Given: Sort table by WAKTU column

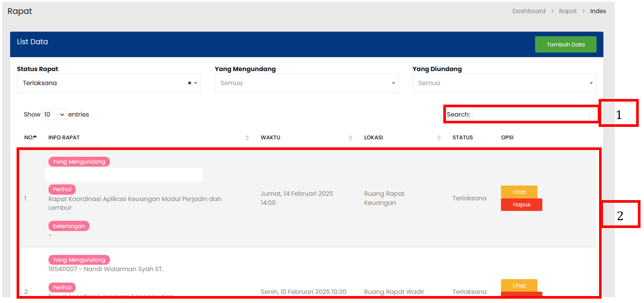Looking at the screenshot, I should pyautogui.click(x=350, y=138).
